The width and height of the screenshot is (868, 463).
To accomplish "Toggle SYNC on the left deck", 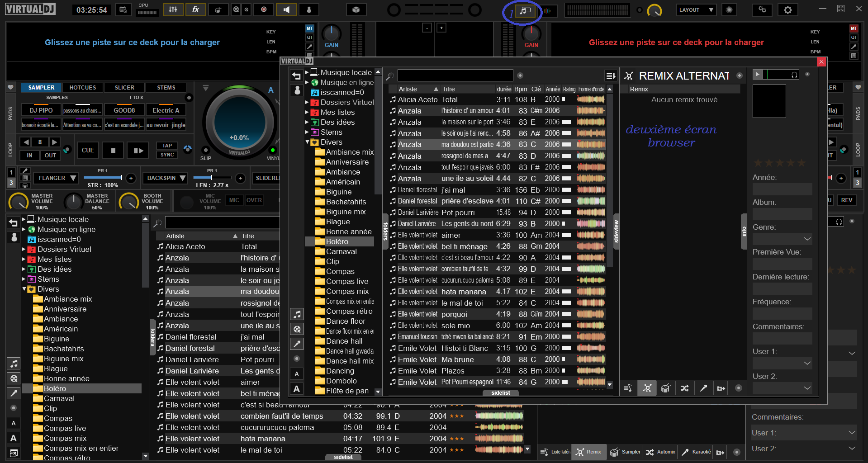I will click(x=167, y=155).
